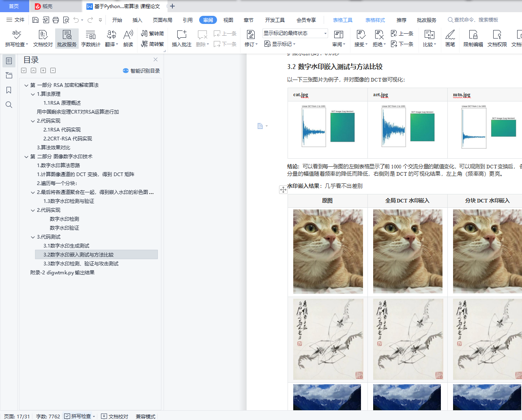Open Document Permissions (文档权限)
522x420 pixels.
[x=497, y=39]
